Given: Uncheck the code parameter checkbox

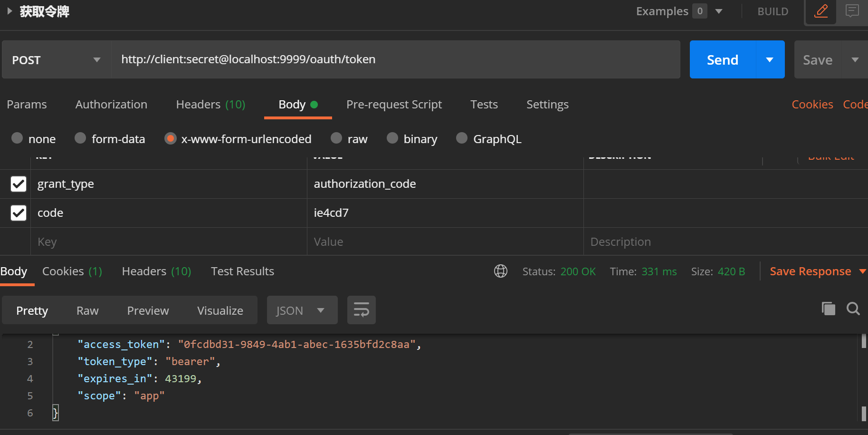Looking at the screenshot, I should (19, 213).
